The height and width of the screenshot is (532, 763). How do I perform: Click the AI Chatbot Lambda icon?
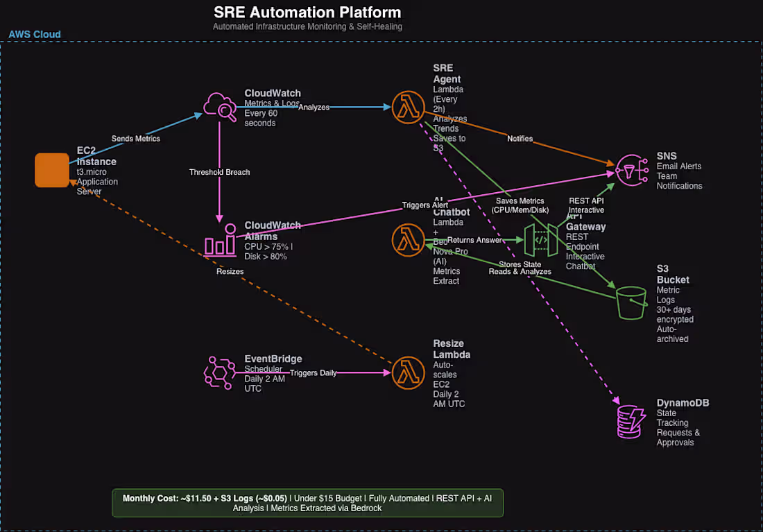[409, 240]
